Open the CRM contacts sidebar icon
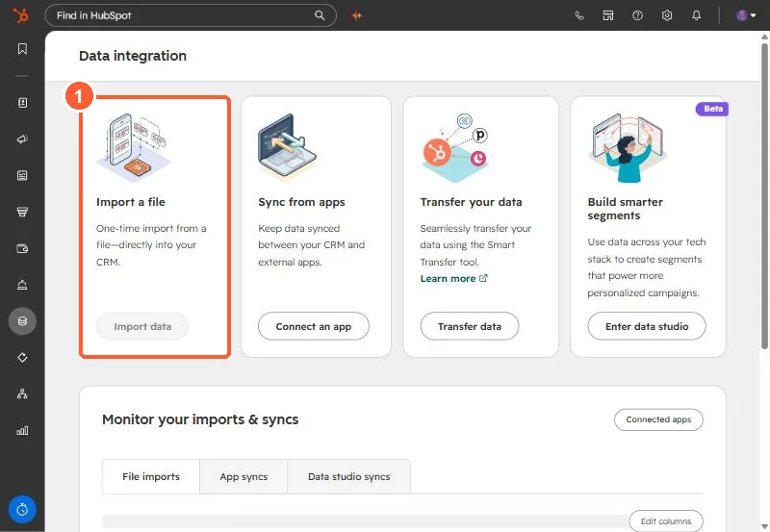This screenshot has height=532, width=770. pyautogui.click(x=22, y=103)
